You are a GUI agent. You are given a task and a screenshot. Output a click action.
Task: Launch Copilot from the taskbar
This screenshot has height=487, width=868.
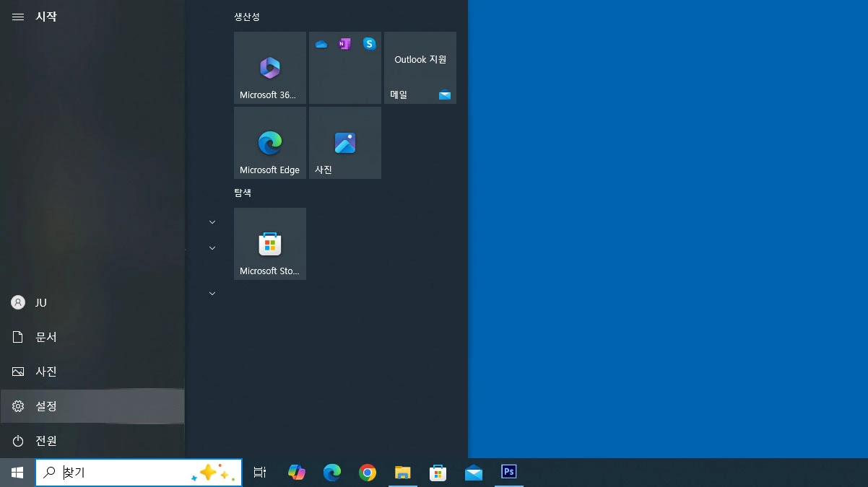tap(296, 473)
